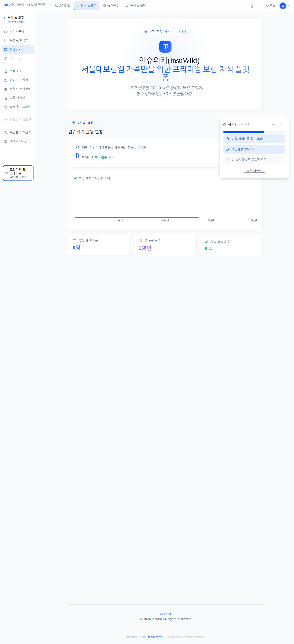Click the 시작 가이드 progress bar
Screen dimensions: 294x644
pyautogui.click(x=254, y=132)
